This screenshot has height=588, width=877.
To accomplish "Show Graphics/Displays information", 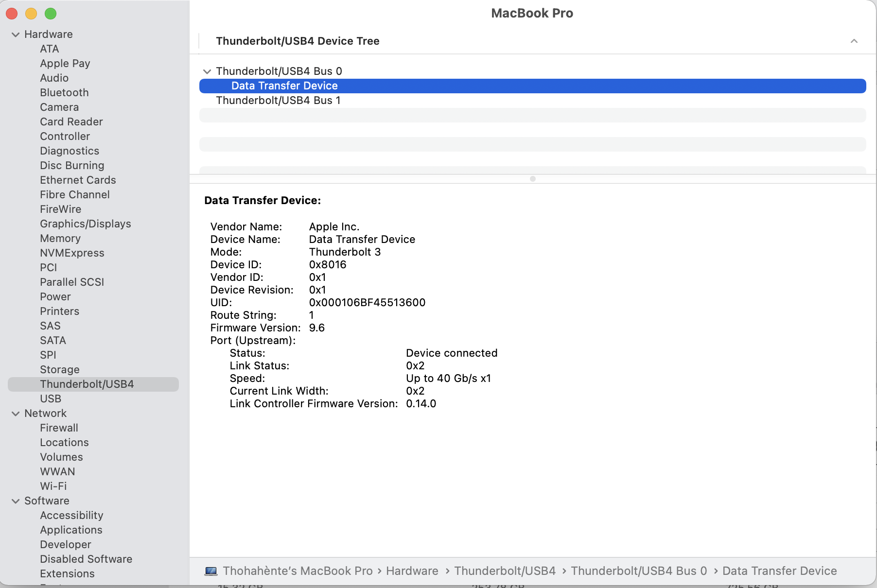I will tap(86, 224).
